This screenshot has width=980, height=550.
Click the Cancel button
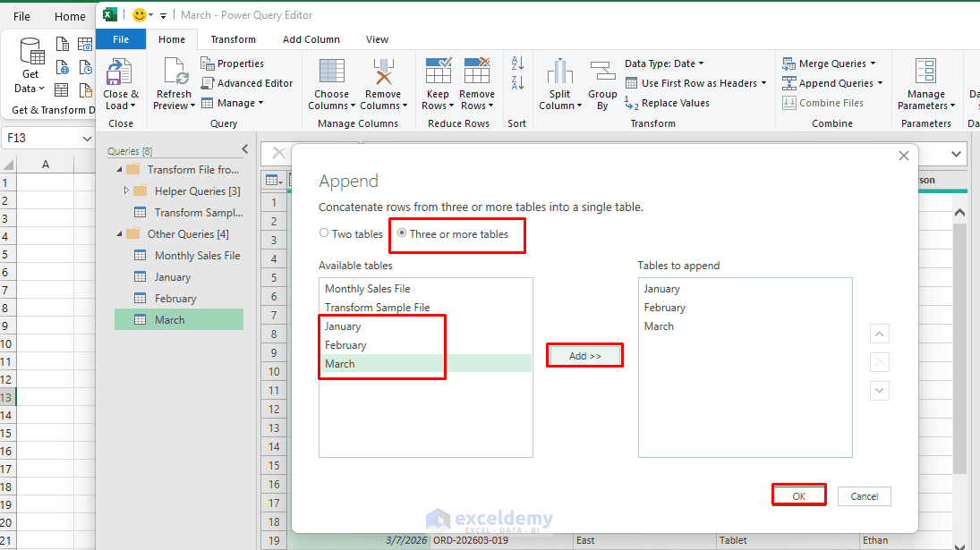click(x=865, y=496)
